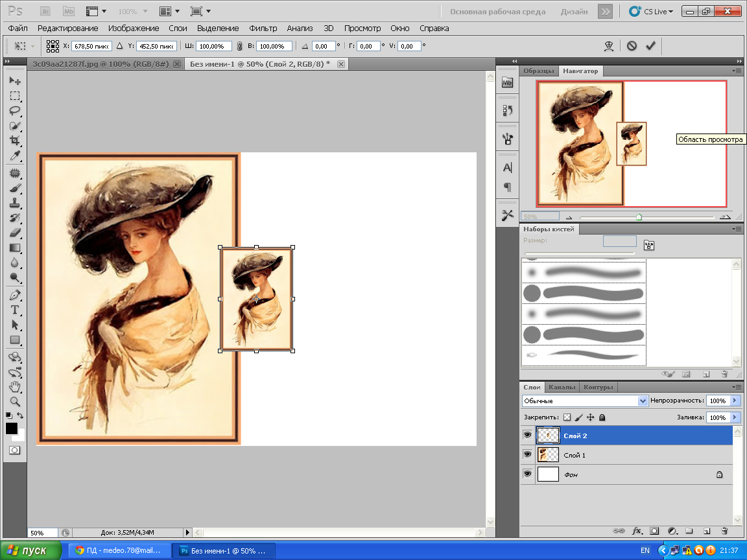The height and width of the screenshot is (560, 747).
Task: Open the blend mode dropdown Обычные
Action: (585, 401)
